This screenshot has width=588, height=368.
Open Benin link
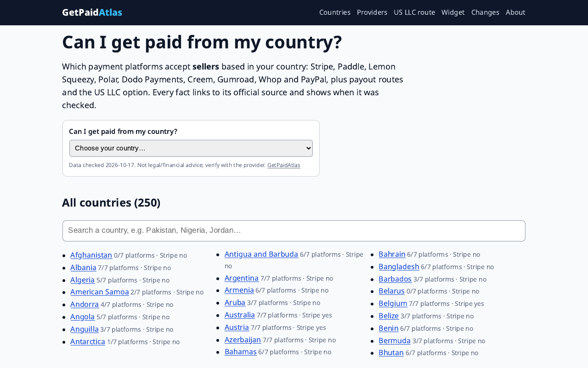coord(389,328)
